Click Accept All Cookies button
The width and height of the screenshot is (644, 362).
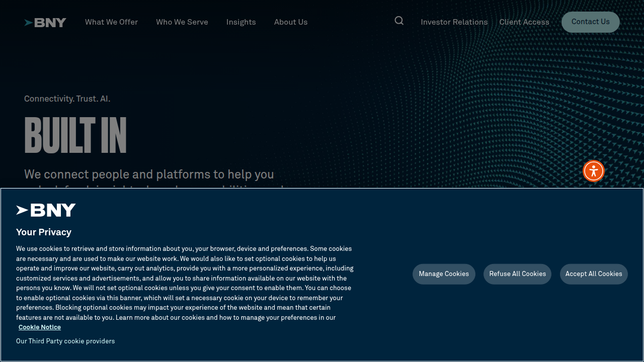tap(594, 274)
